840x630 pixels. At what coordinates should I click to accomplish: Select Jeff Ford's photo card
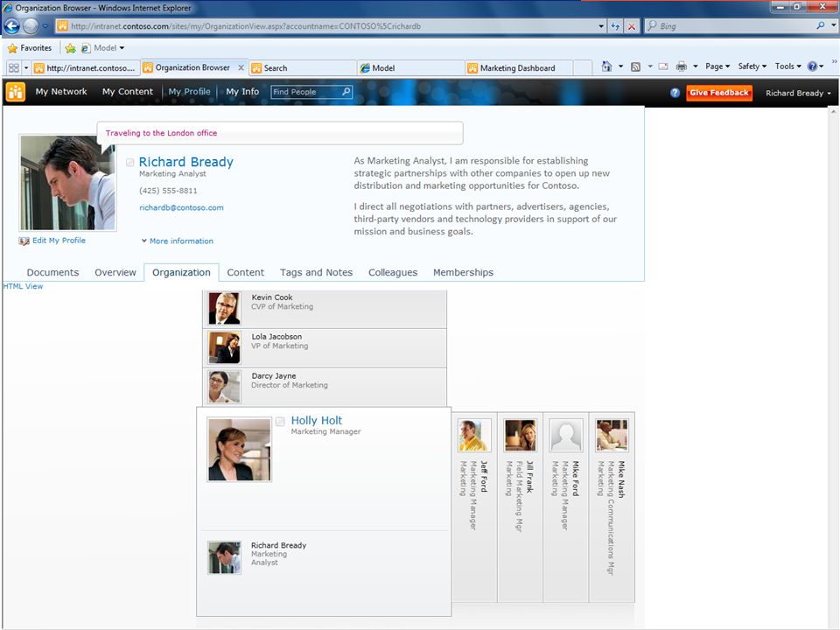pos(474,435)
